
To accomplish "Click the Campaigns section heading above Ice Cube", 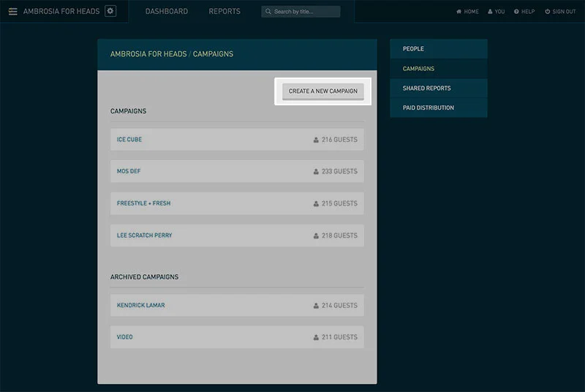I will [x=129, y=111].
